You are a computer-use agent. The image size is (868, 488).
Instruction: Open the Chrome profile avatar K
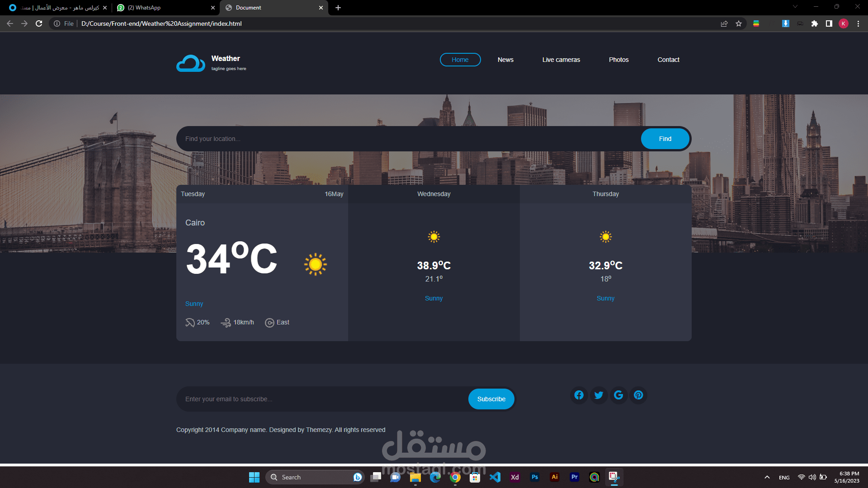(844, 23)
